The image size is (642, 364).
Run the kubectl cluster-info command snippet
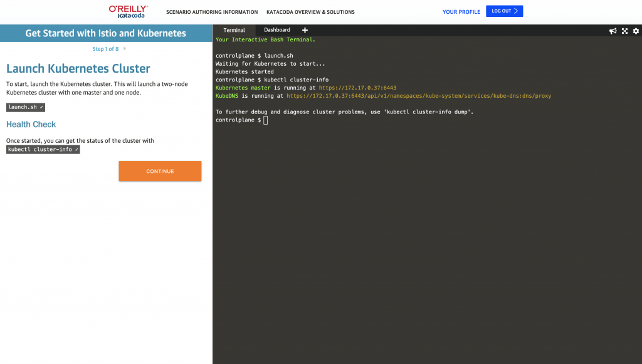click(43, 149)
